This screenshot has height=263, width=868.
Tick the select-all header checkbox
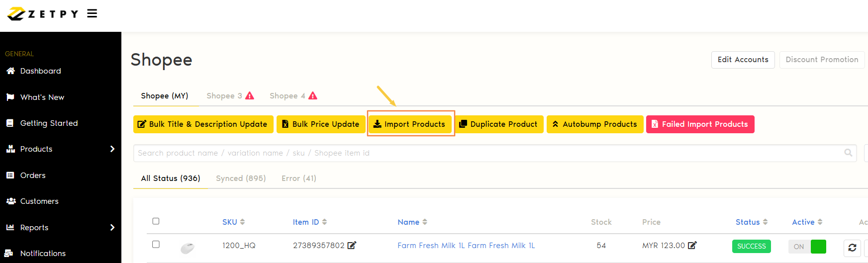tap(156, 221)
